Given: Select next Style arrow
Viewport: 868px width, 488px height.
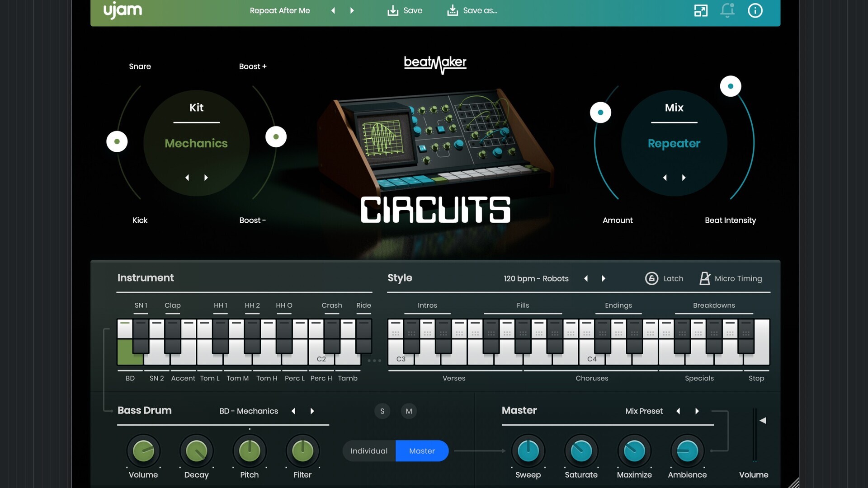Looking at the screenshot, I should pos(604,278).
